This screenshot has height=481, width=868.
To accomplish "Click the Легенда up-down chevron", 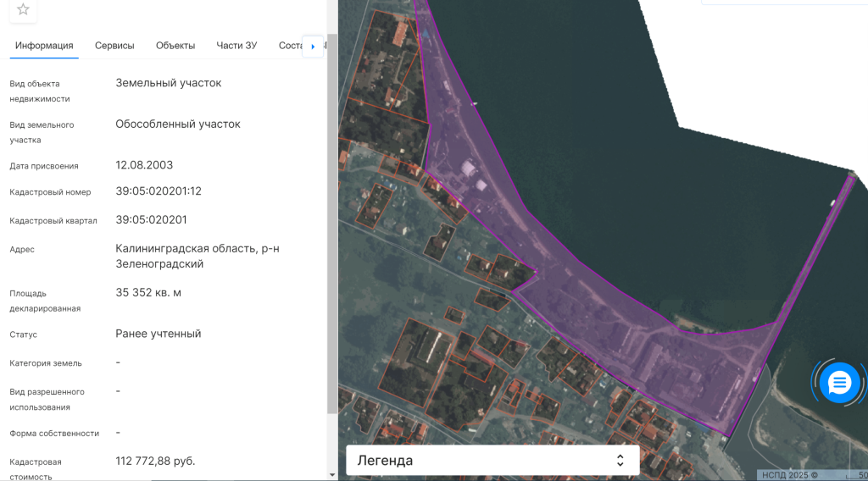I will (x=620, y=461).
